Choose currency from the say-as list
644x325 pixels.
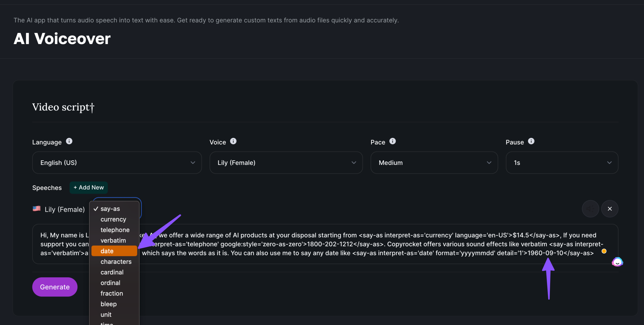pyautogui.click(x=113, y=219)
